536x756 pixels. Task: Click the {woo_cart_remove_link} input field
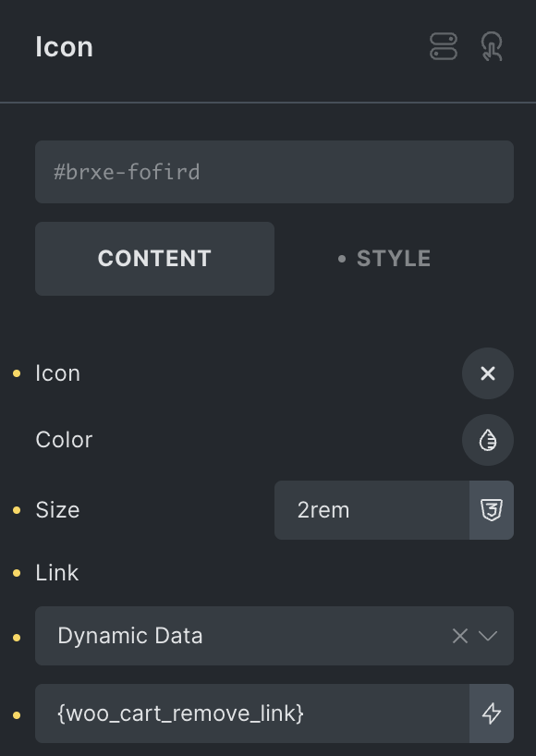pos(252,713)
